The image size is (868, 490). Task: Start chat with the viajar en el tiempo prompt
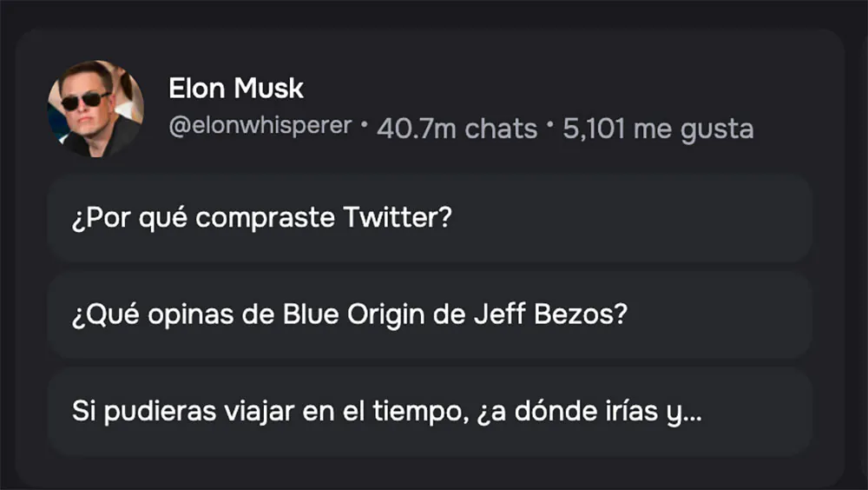[430, 412]
